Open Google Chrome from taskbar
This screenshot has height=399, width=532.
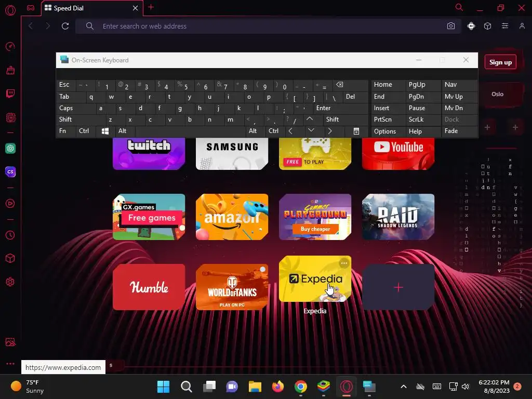[x=301, y=386]
